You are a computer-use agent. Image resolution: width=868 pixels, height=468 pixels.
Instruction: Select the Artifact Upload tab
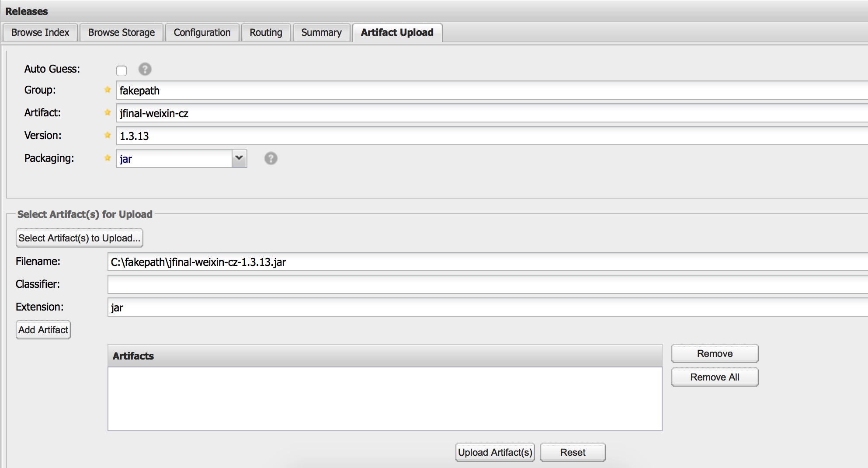click(396, 32)
